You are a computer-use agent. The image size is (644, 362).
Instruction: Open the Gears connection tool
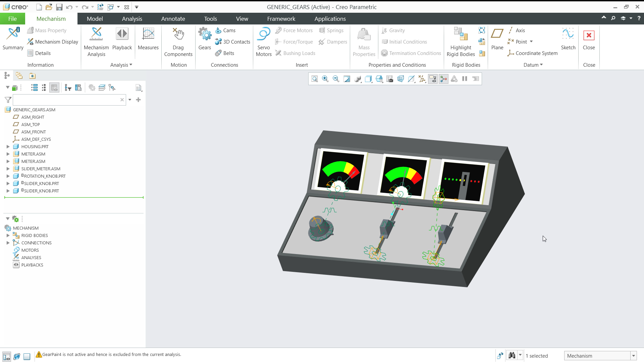[205, 39]
